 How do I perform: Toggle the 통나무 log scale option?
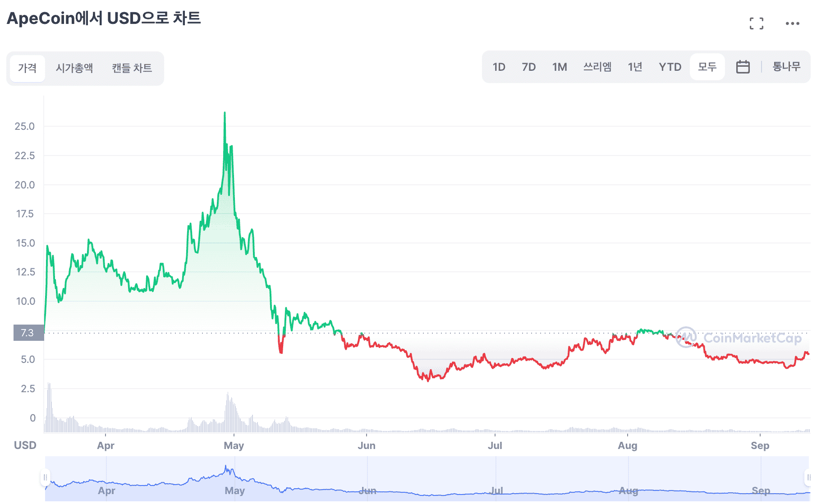pos(786,67)
